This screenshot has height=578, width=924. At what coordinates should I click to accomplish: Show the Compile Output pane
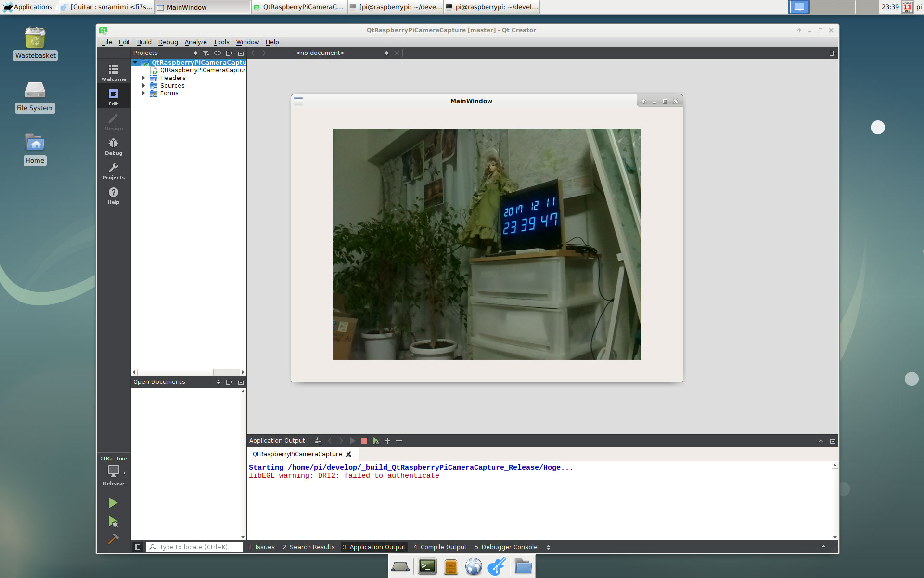(440, 547)
